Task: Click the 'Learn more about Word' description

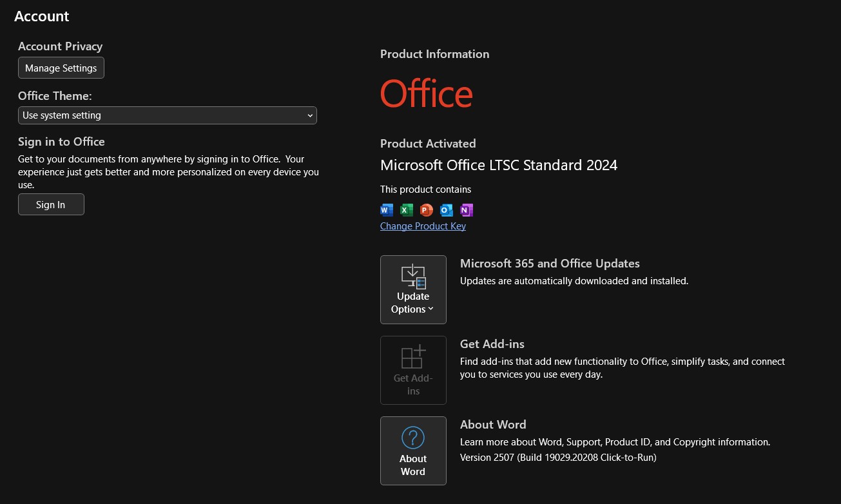Action: (x=615, y=442)
